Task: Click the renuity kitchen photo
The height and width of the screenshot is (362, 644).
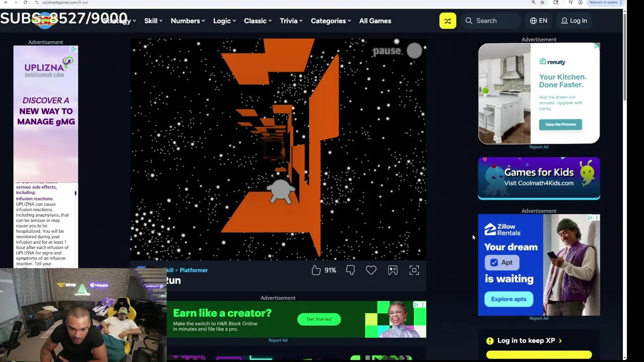Action: [x=504, y=94]
